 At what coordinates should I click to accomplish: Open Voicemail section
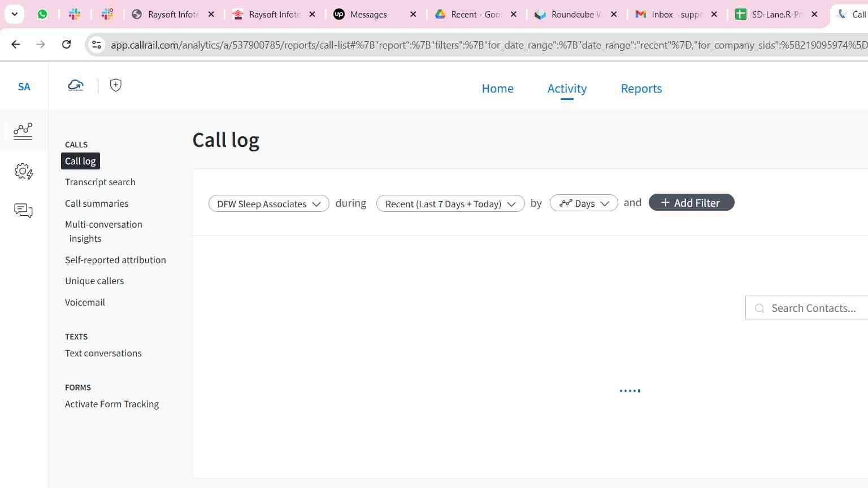[x=85, y=302]
